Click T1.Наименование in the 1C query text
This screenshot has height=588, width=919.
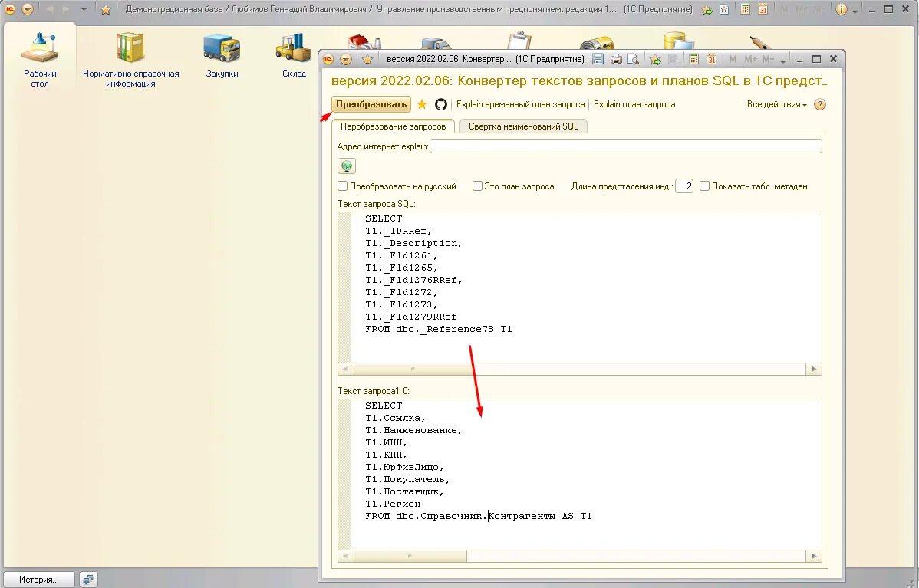coord(413,430)
